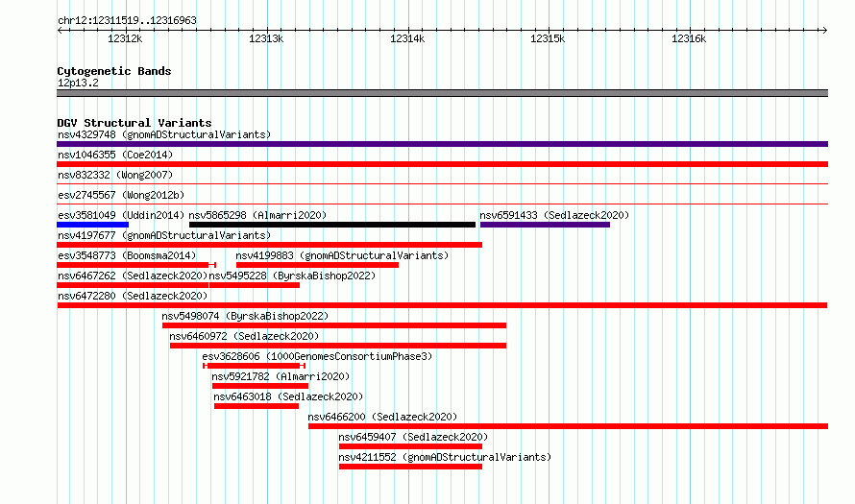855x504 pixels.
Task: Click the 12315k ruler position
Action: tap(548, 38)
